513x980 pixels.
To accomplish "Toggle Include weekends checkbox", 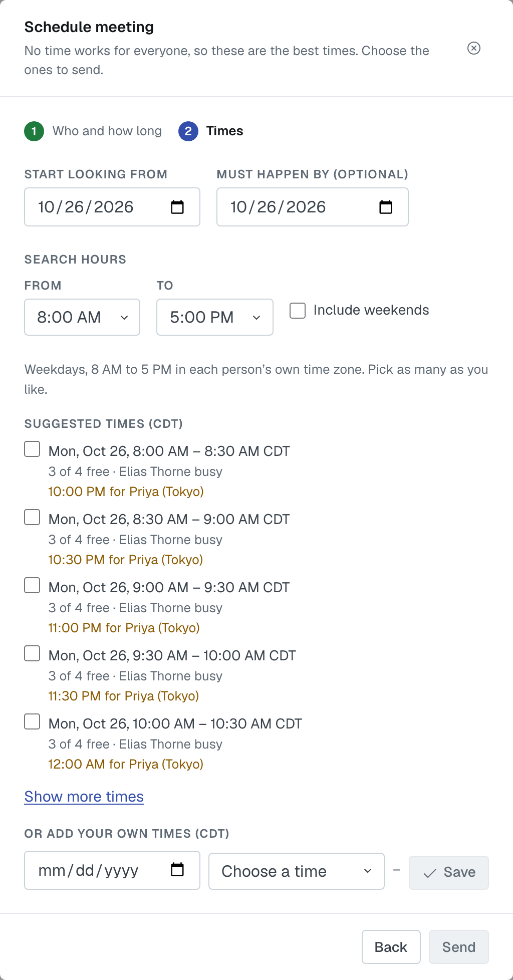I will [298, 310].
